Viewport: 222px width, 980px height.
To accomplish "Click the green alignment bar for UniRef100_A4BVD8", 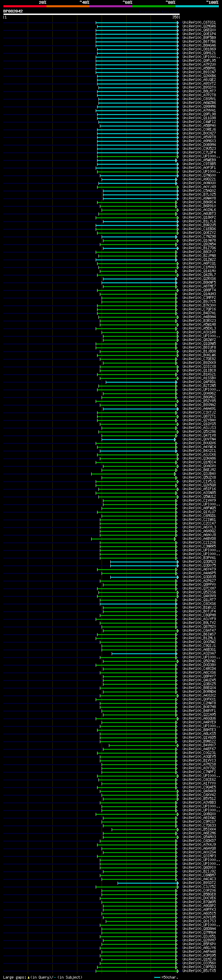I will point(134,539).
